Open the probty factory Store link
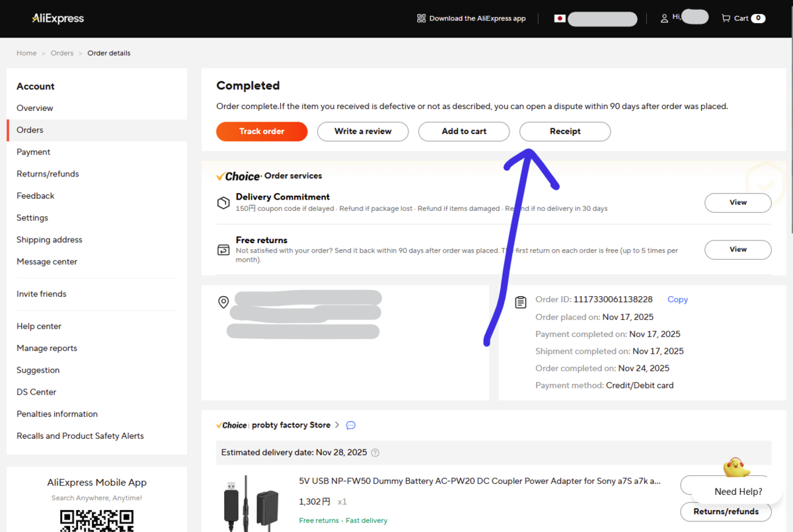Viewport: 793px width, 532px height. coord(291,425)
